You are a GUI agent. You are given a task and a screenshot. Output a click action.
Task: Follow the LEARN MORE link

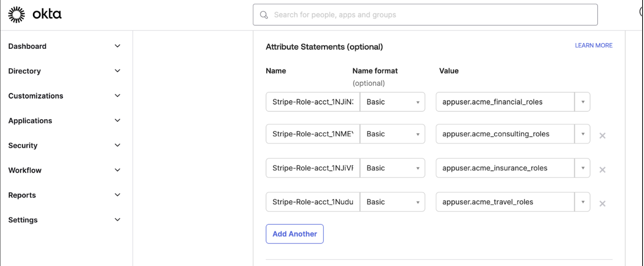(594, 45)
